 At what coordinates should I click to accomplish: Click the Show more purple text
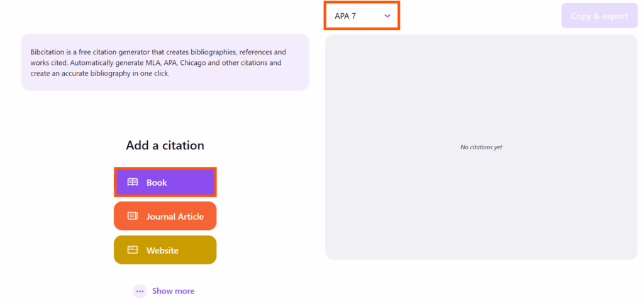[x=174, y=291]
